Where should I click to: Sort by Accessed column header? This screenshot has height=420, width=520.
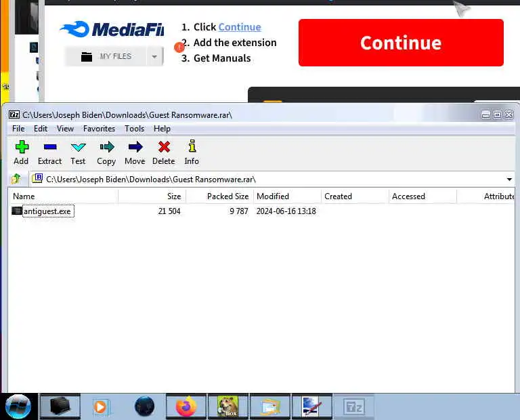[x=422, y=196]
